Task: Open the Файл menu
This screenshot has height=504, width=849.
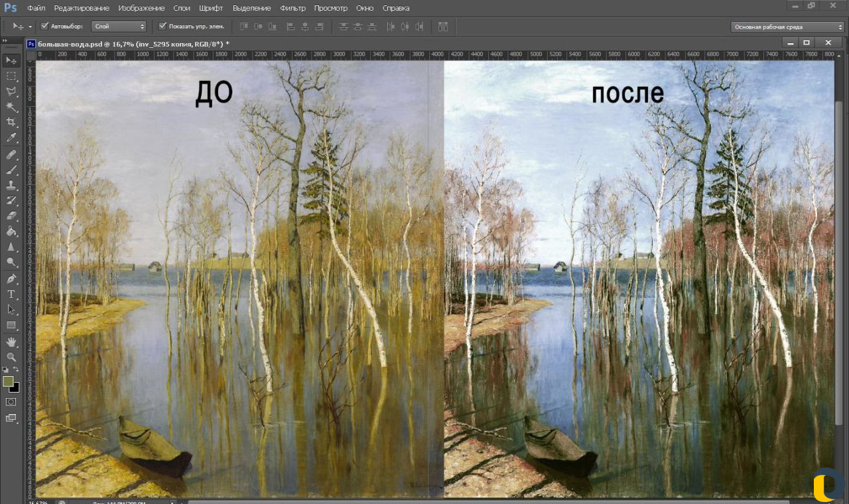Action: pos(36,8)
